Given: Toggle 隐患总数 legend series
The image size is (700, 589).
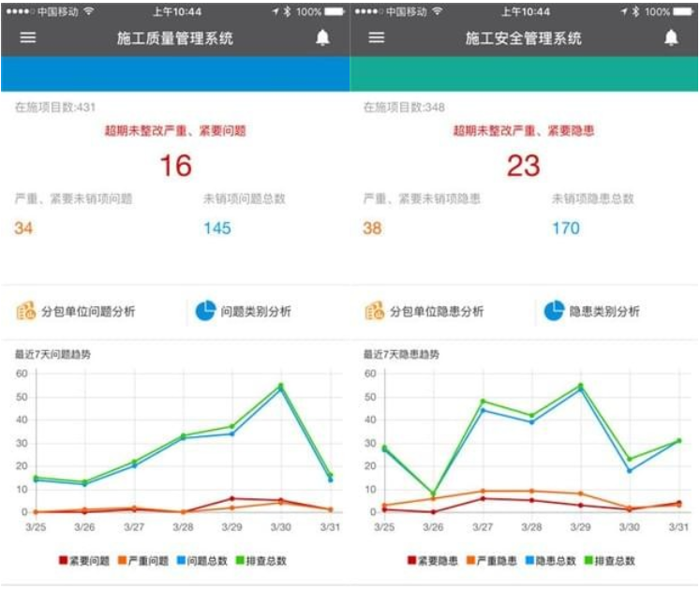Looking at the screenshot, I should [551, 561].
